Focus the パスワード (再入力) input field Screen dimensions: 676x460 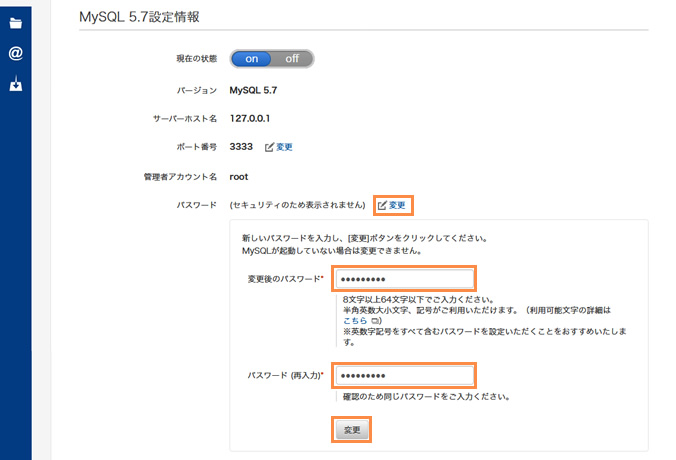tap(404, 375)
